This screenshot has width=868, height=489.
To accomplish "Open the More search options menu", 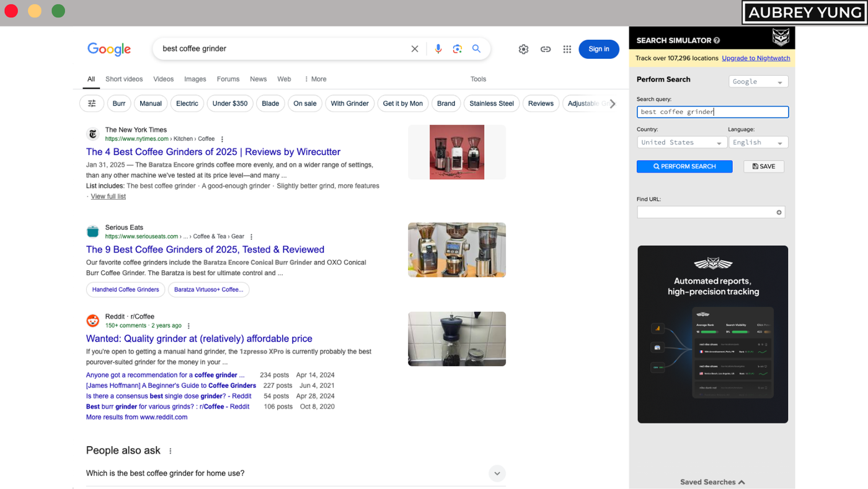I will (x=315, y=79).
